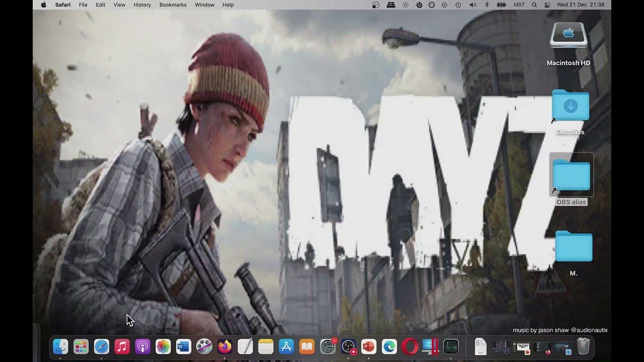This screenshot has width=644, height=362.
Task: Open the Trash in the Dock
Action: [583, 346]
